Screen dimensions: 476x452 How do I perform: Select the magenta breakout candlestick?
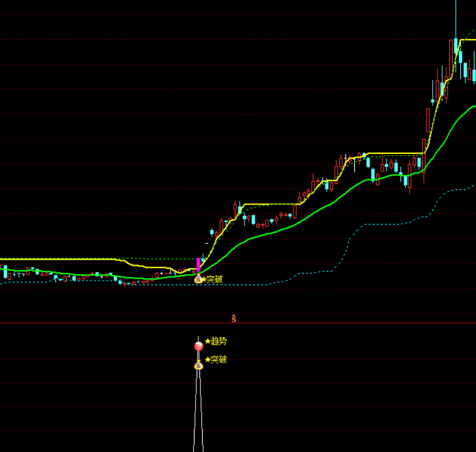pos(198,265)
